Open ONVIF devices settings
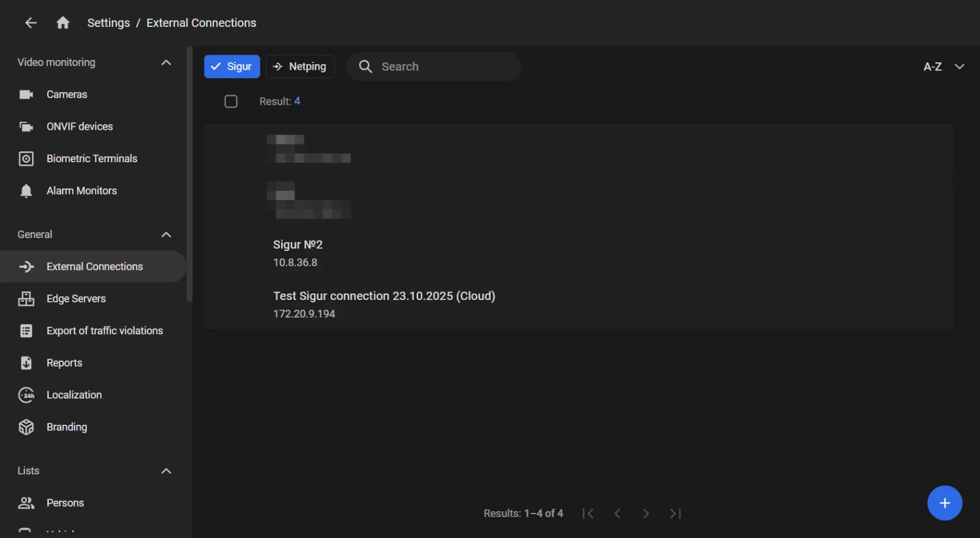Image resolution: width=980 pixels, height=538 pixels. coord(80,127)
